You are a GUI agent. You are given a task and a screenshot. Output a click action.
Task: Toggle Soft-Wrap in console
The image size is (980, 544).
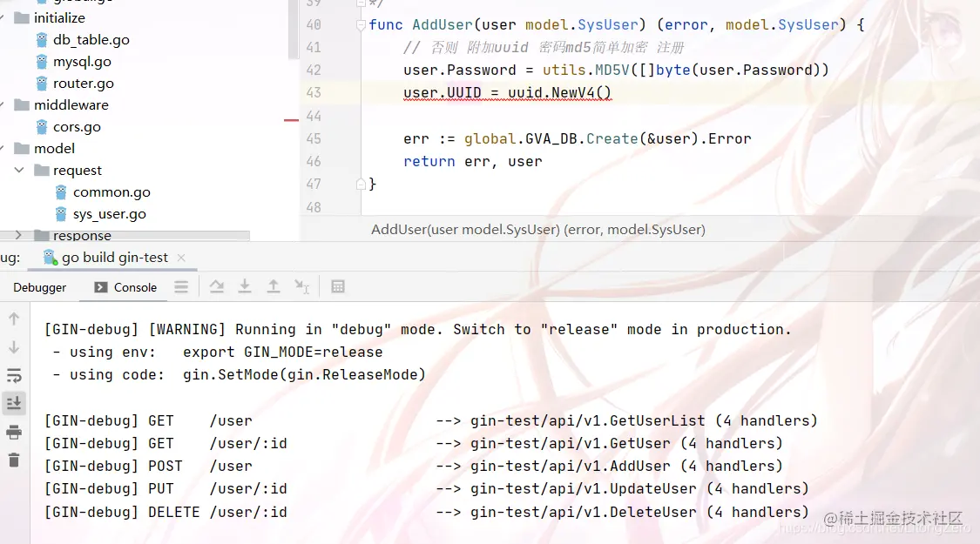pyautogui.click(x=14, y=375)
